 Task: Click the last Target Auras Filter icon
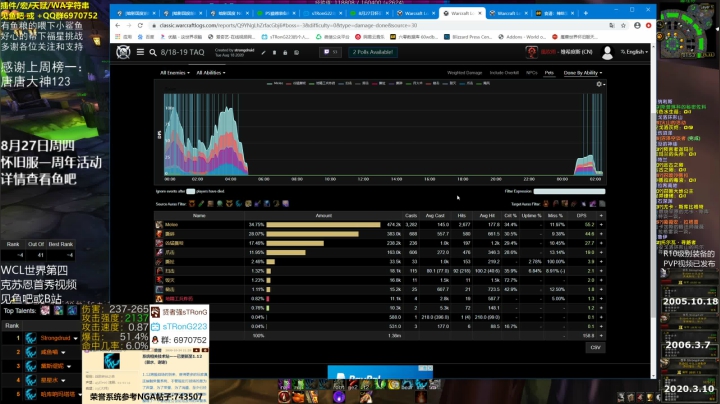tap(602, 204)
